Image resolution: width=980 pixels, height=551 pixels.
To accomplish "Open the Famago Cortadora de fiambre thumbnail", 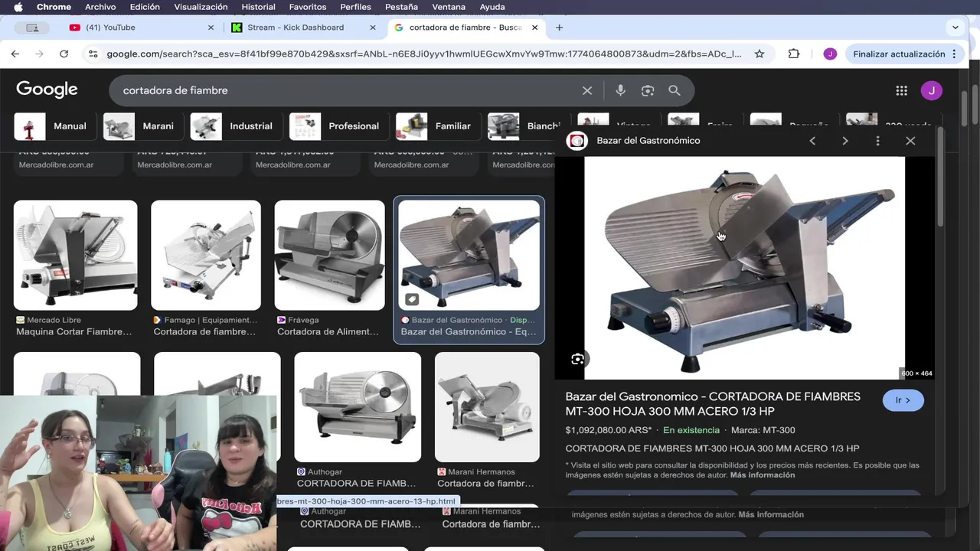I will point(206,256).
